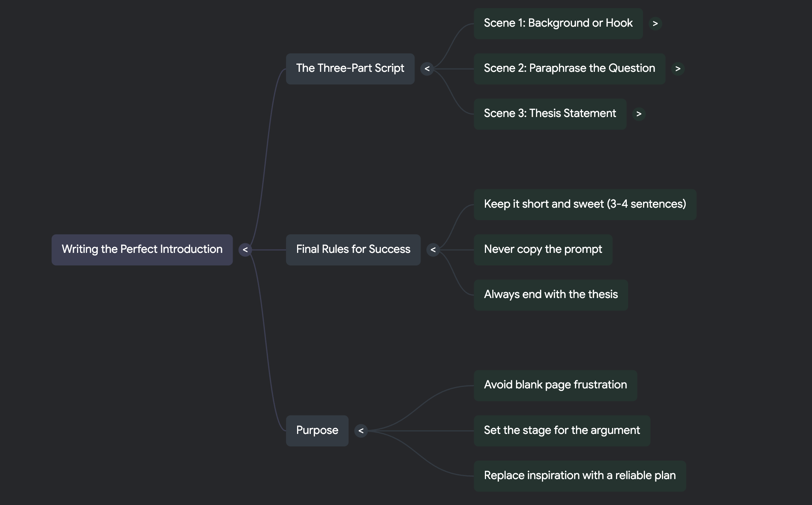Viewport: 812px width, 505px height.
Task: Select the Scene 2: Paraphrase the Question node
Action: coord(569,69)
